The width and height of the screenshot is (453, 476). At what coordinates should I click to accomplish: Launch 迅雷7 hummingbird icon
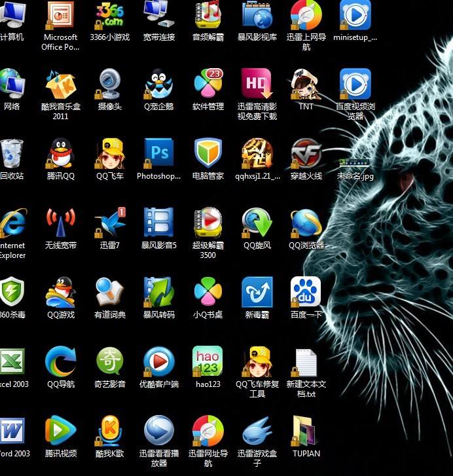tap(110, 223)
